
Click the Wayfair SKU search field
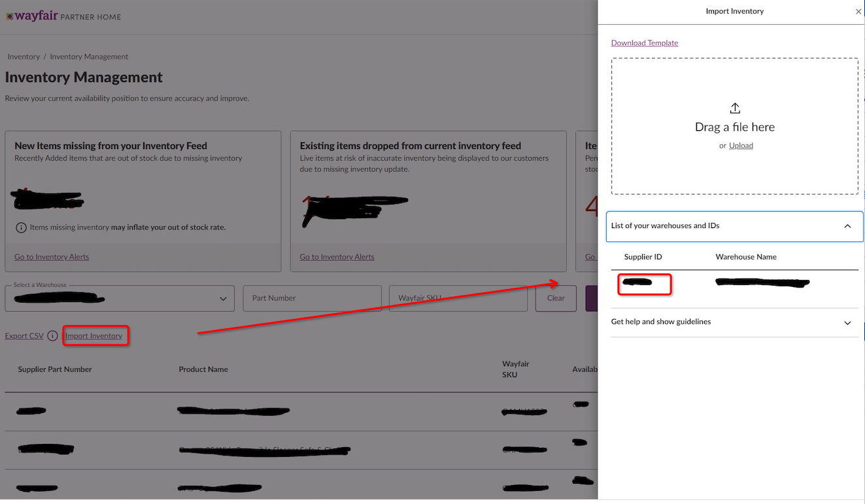click(x=458, y=297)
